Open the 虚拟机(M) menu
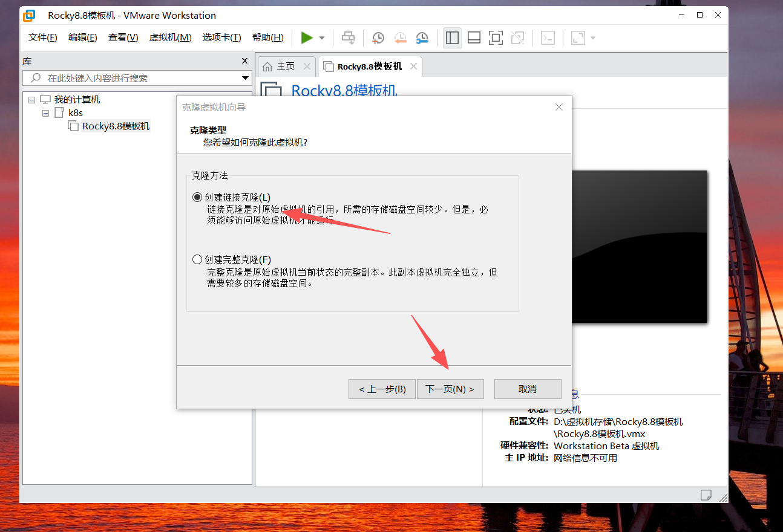Screen dimensions: 783x532 click(171, 37)
